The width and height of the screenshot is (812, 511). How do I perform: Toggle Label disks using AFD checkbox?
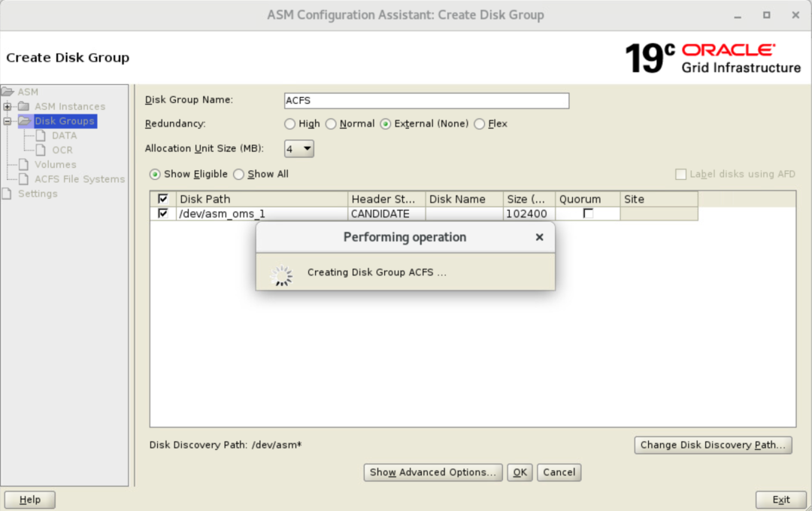pyautogui.click(x=680, y=174)
